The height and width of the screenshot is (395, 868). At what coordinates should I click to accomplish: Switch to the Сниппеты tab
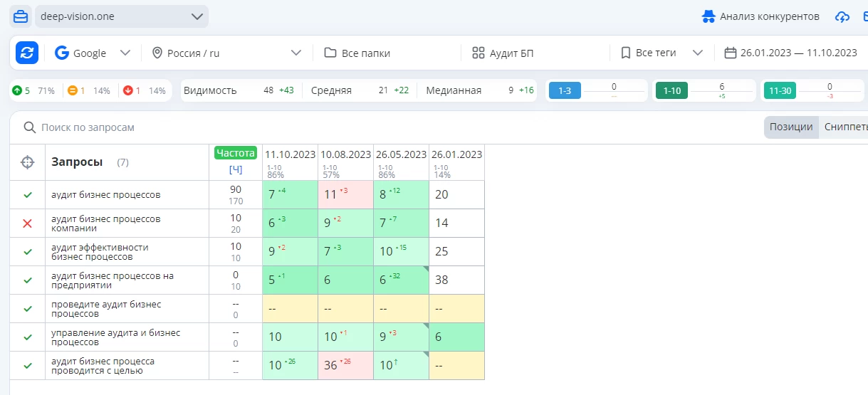[x=845, y=127]
